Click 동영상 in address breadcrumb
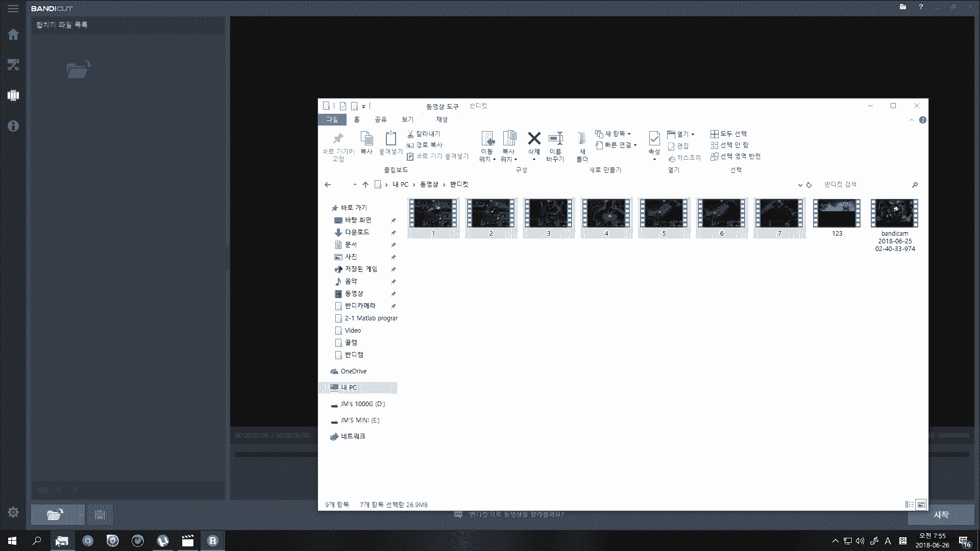The height and width of the screenshot is (551, 980). pos(429,185)
